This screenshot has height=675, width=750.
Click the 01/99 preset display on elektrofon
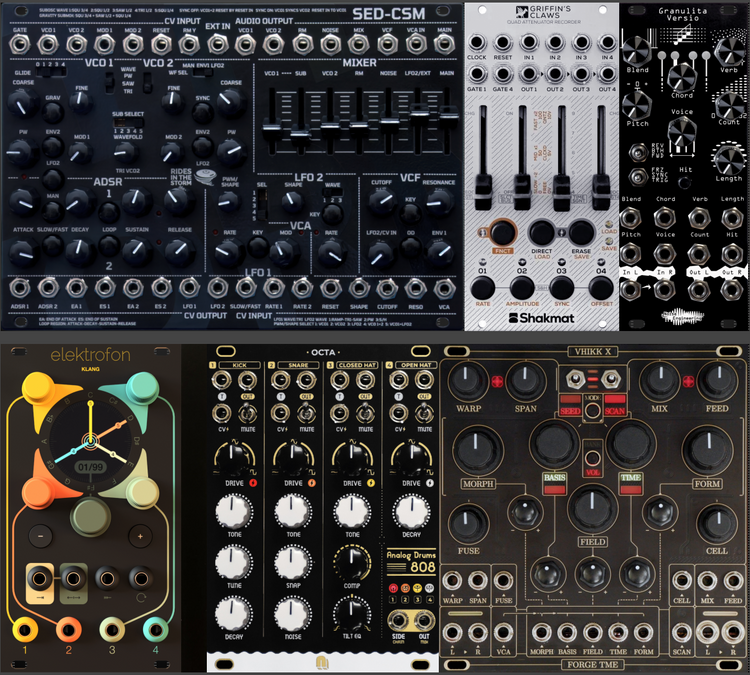pyautogui.click(x=90, y=464)
